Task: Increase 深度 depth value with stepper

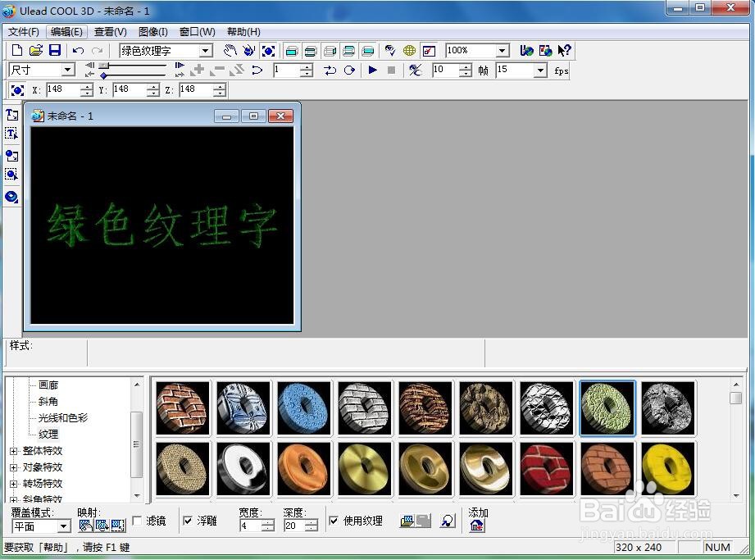Action: pyautogui.click(x=312, y=522)
